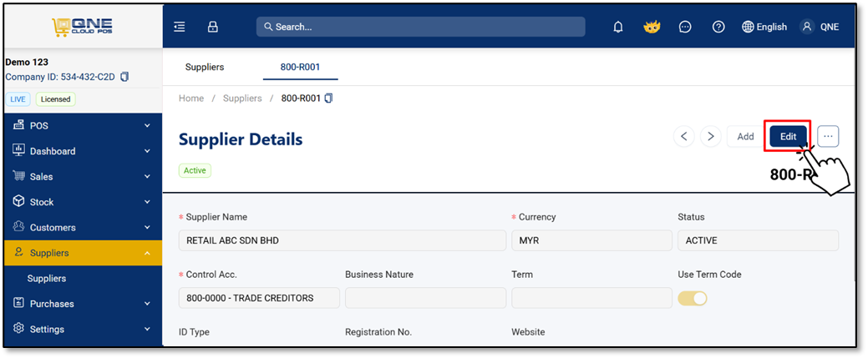Go to the previous supplier record arrow

(x=684, y=136)
